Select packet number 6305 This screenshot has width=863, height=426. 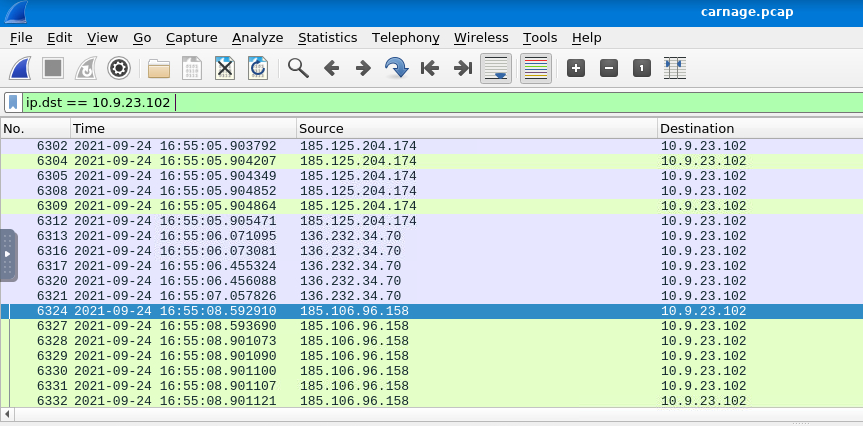432,176
